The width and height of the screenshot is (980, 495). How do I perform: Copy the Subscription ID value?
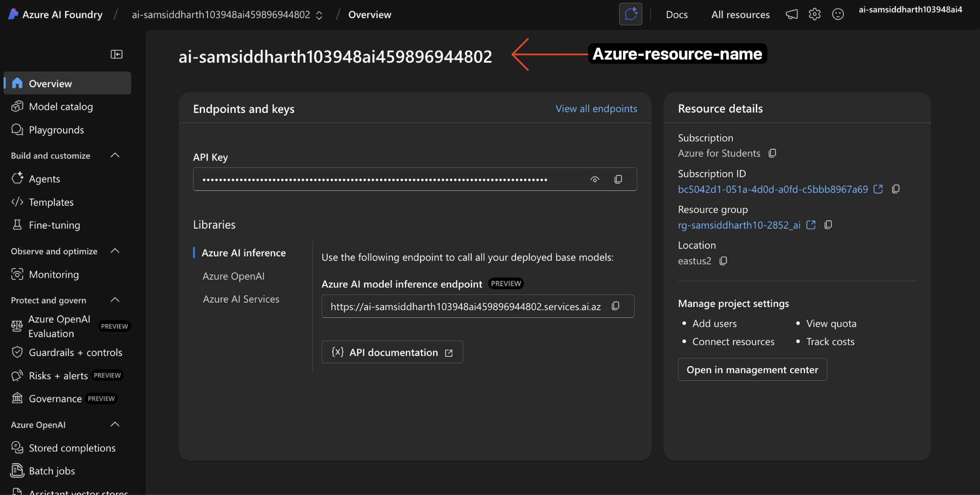coord(896,189)
